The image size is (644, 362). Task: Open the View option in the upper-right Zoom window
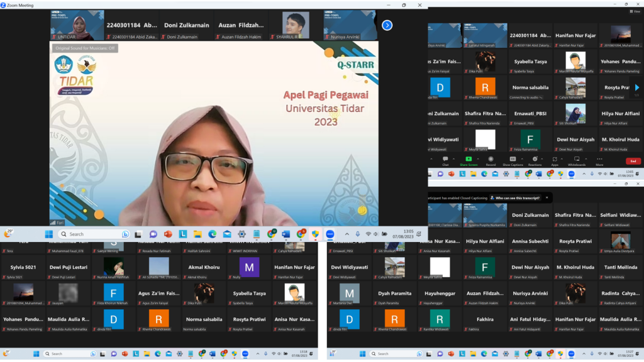[x=635, y=11]
